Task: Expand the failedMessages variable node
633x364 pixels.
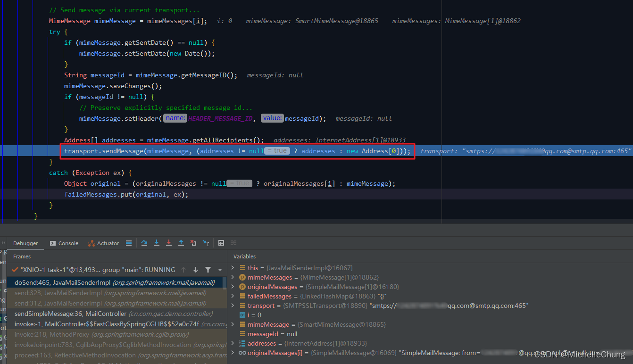Action: click(x=233, y=296)
